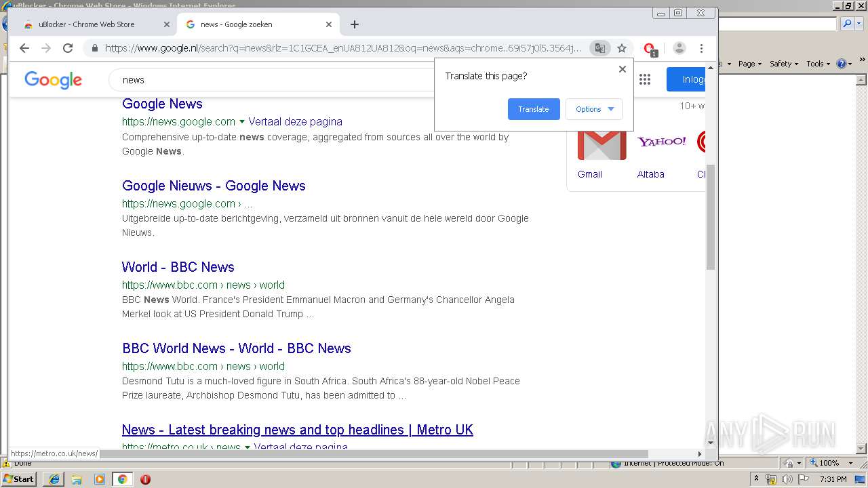Image resolution: width=868 pixels, height=488 pixels.
Task: Switch to Chrome taskbar button
Action: tap(123, 479)
